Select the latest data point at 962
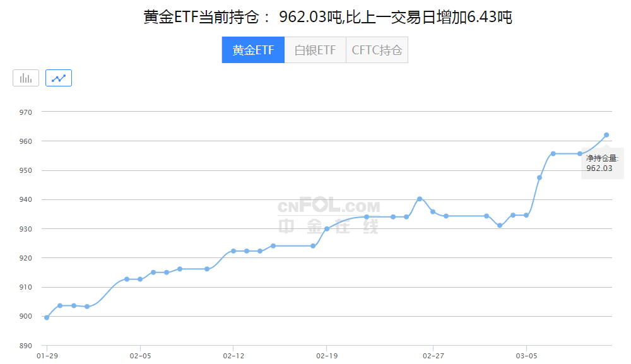Screen dimensions: 631x364 [x=605, y=134]
